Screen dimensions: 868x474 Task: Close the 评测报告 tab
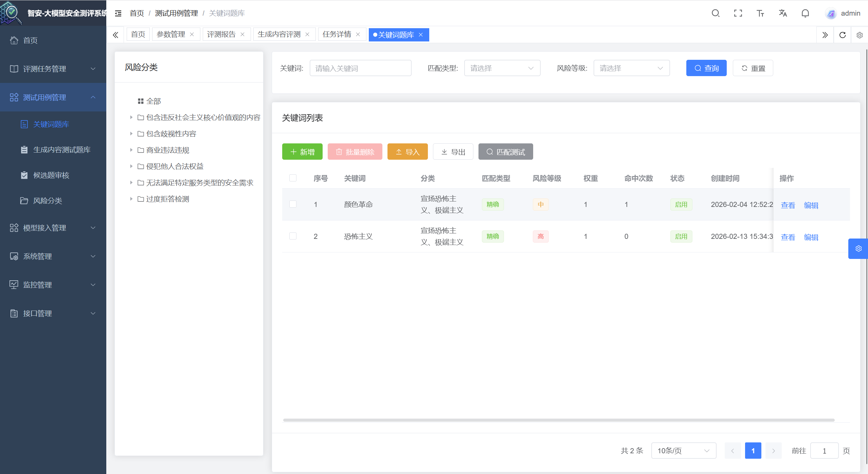[x=242, y=34]
